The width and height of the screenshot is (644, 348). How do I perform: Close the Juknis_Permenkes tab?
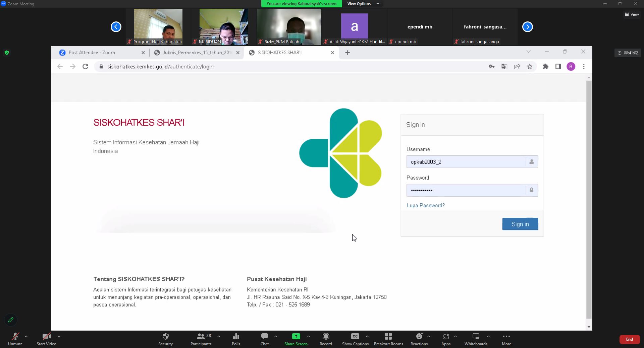238,53
